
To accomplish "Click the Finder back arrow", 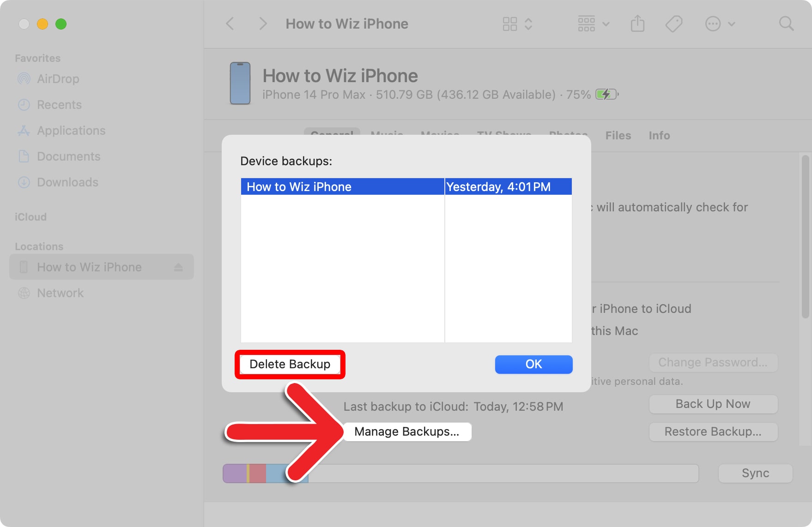I will pyautogui.click(x=230, y=24).
